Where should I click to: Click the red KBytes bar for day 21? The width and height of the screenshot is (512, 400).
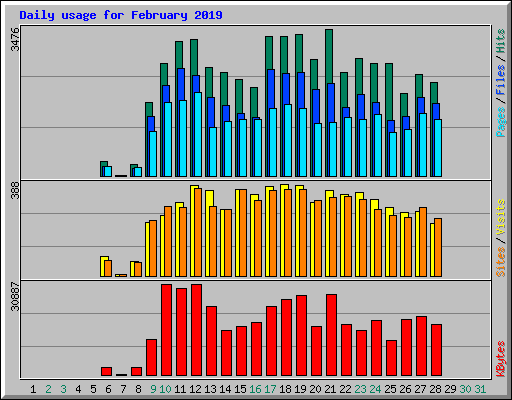pos(331,335)
